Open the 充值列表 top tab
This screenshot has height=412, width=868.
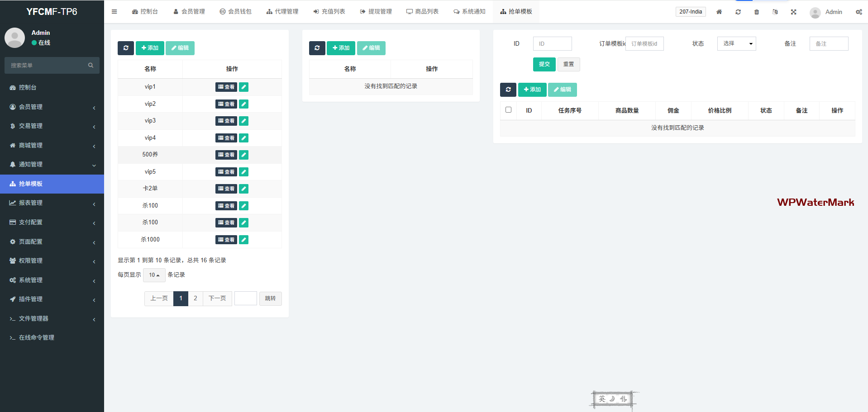tap(329, 12)
